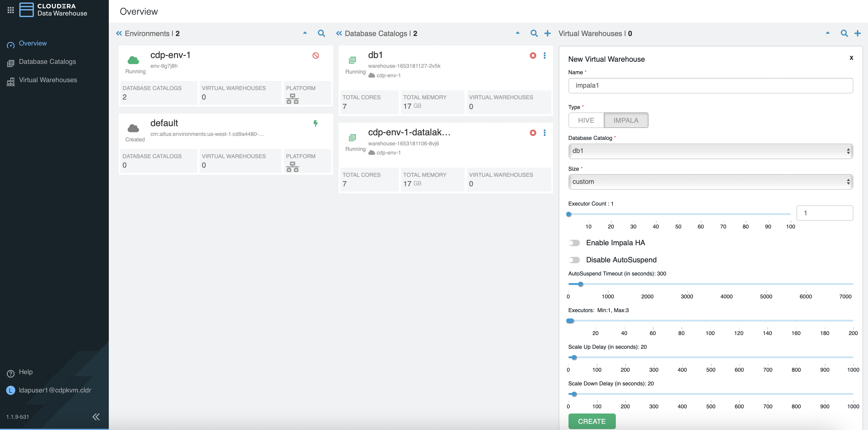This screenshot has width=868, height=430.
Task: Collapse the sidebar with double-chevron icon
Action: [96, 417]
